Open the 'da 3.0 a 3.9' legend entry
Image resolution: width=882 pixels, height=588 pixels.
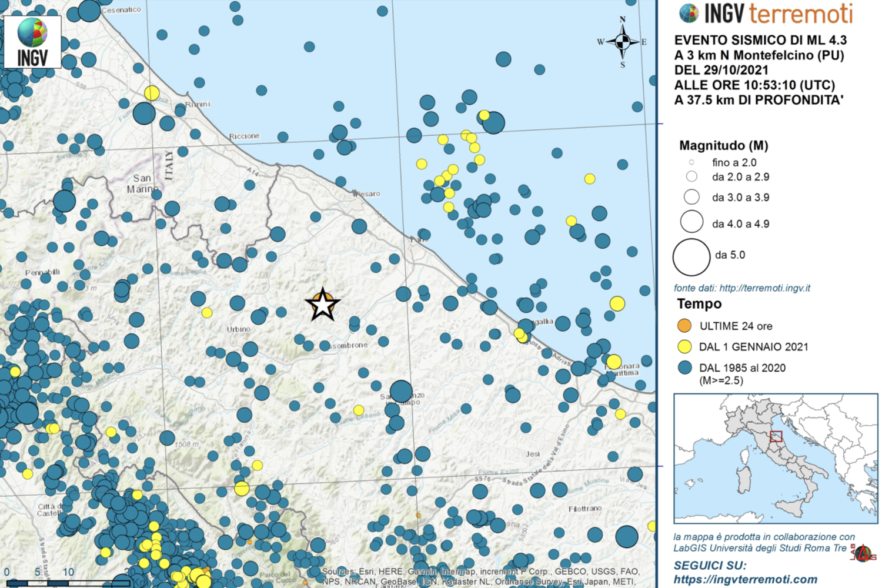(691, 197)
